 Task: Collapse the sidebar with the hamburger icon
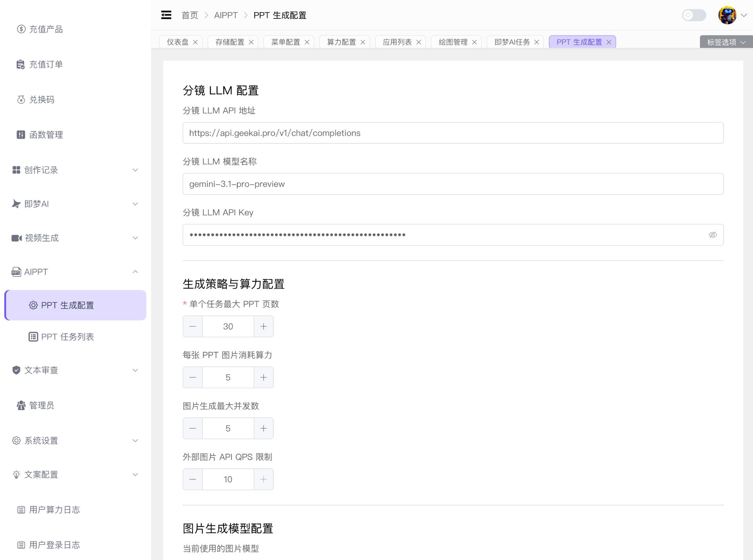click(166, 15)
